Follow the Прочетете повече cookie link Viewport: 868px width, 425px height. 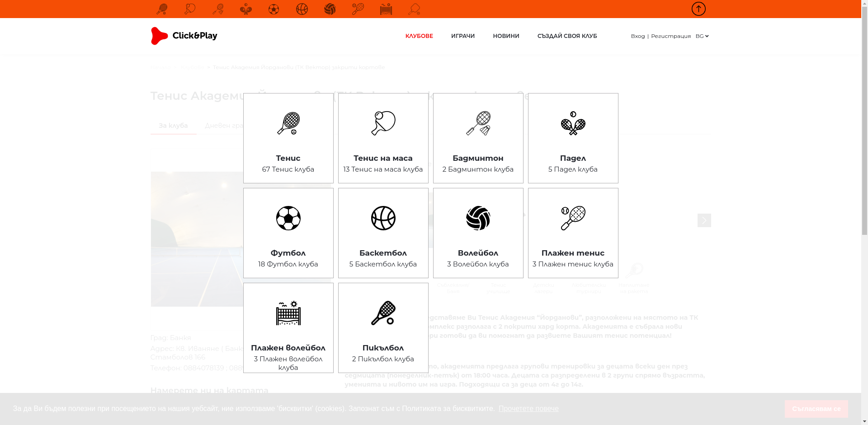528,409
